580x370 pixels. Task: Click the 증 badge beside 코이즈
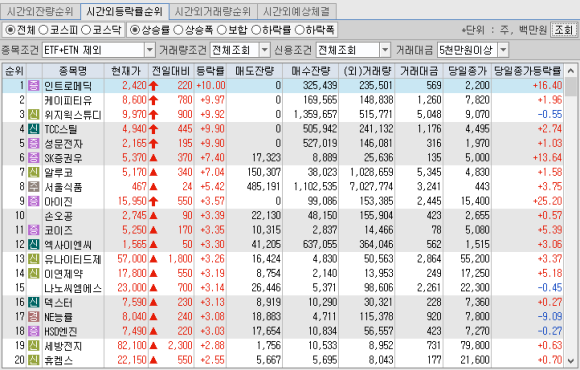pyautogui.click(x=33, y=230)
